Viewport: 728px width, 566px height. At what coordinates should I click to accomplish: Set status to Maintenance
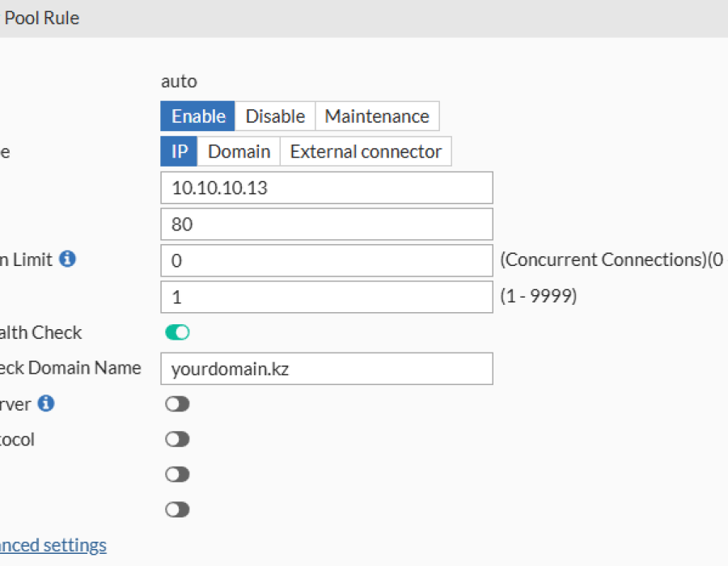tap(377, 116)
